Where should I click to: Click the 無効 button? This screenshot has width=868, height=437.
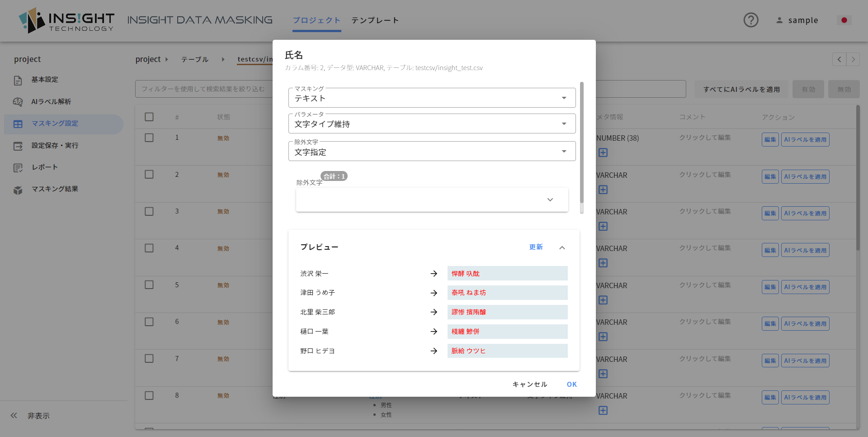pos(844,90)
